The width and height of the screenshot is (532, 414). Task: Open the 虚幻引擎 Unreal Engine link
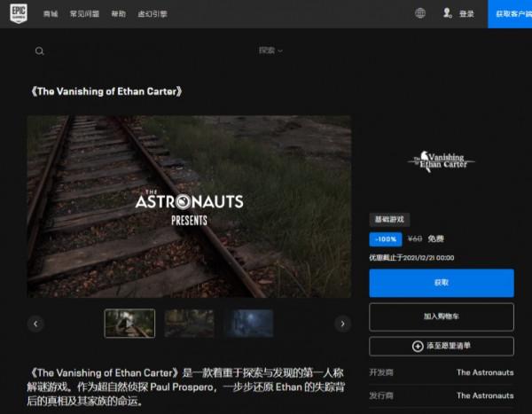tap(153, 14)
